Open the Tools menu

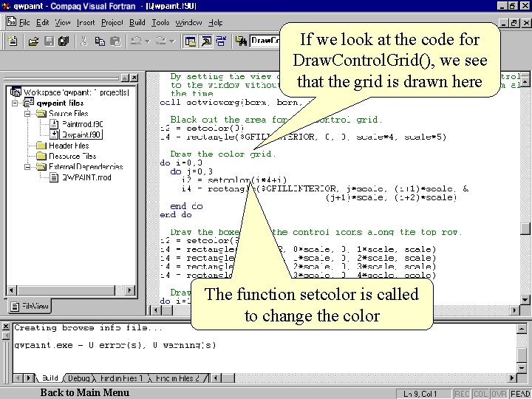[160, 23]
